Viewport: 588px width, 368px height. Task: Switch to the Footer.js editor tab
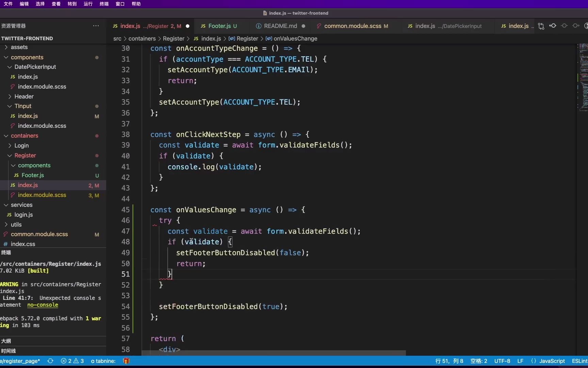[x=219, y=26]
